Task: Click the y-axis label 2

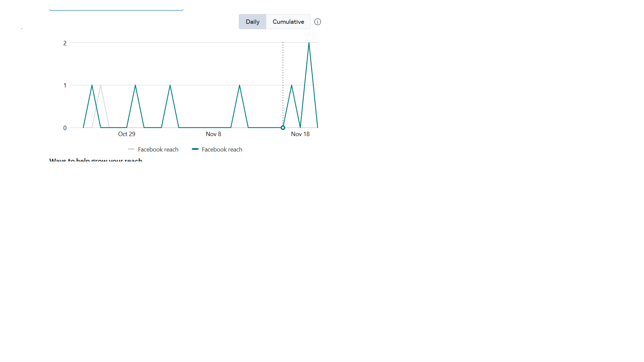Action: coord(65,43)
